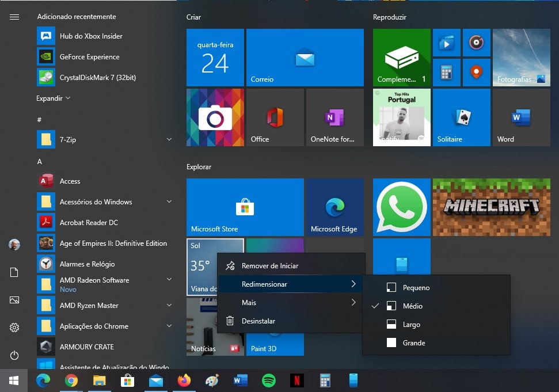Image resolution: width=559 pixels, height=392 pixels.
Task: Open Microsoft Store tile
Action: [245, 207]
